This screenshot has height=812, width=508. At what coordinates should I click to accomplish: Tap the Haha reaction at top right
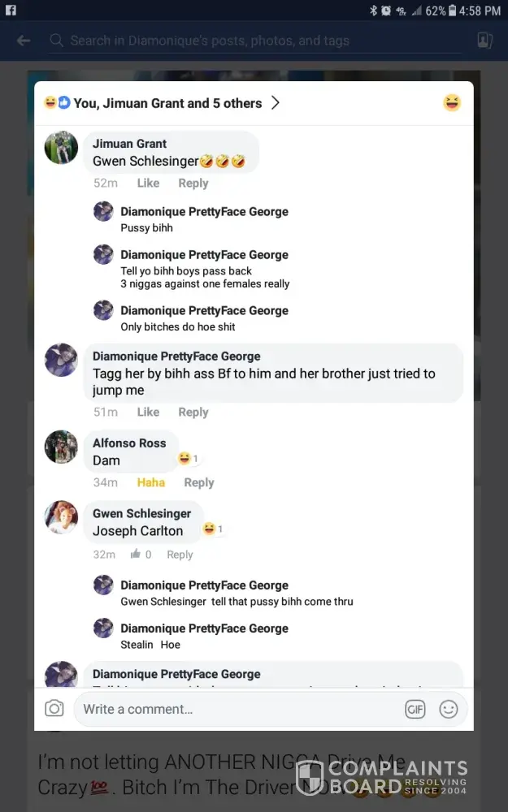(452, 103)
